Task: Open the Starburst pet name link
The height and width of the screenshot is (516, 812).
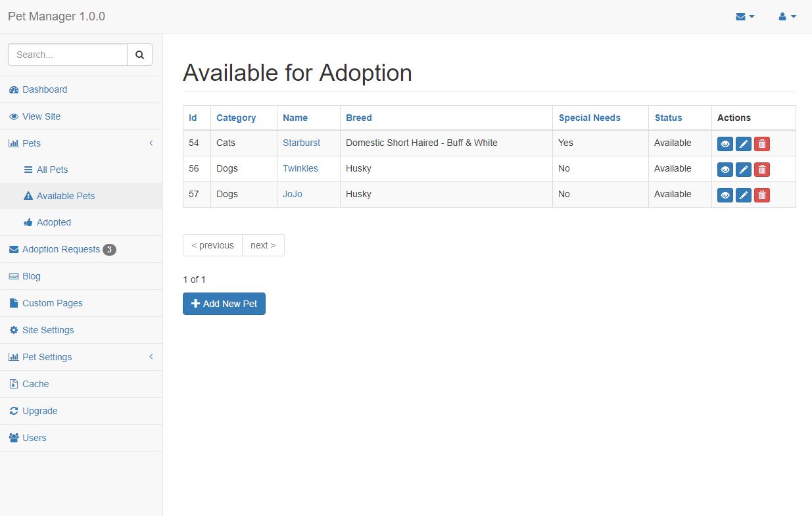Action: 301,143
